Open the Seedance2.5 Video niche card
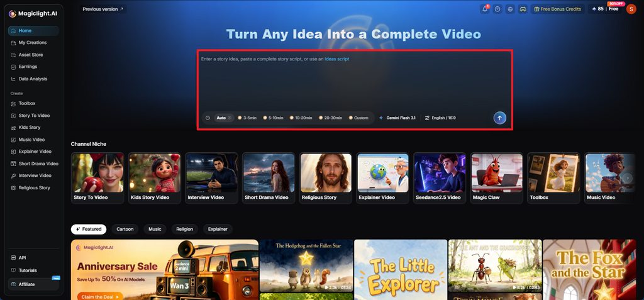Viewport: 644px width, 300px height. click(x=440, y=178)
